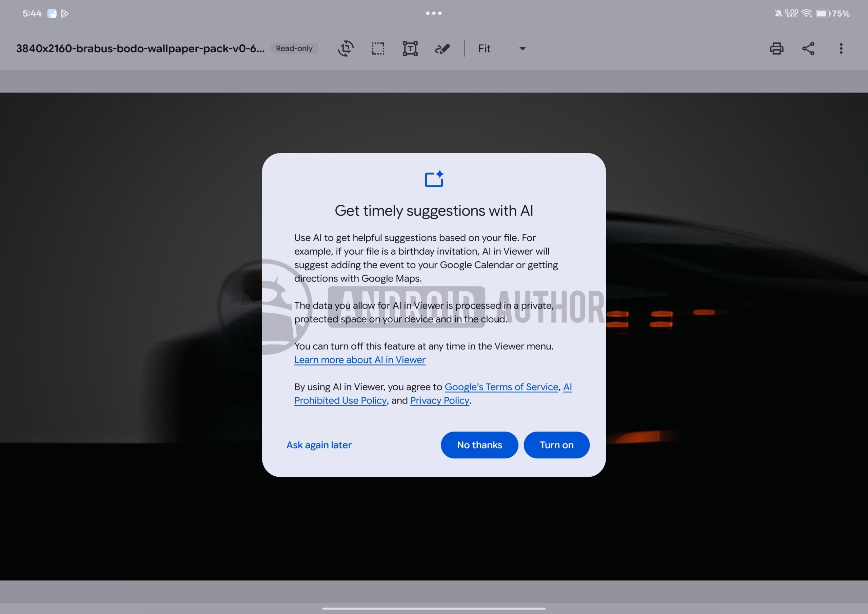This screenshot has height=614, width=868.
Task: Open Learn more about AI in Viewer link
Action: pyautogui.click(x=359, y=360)
